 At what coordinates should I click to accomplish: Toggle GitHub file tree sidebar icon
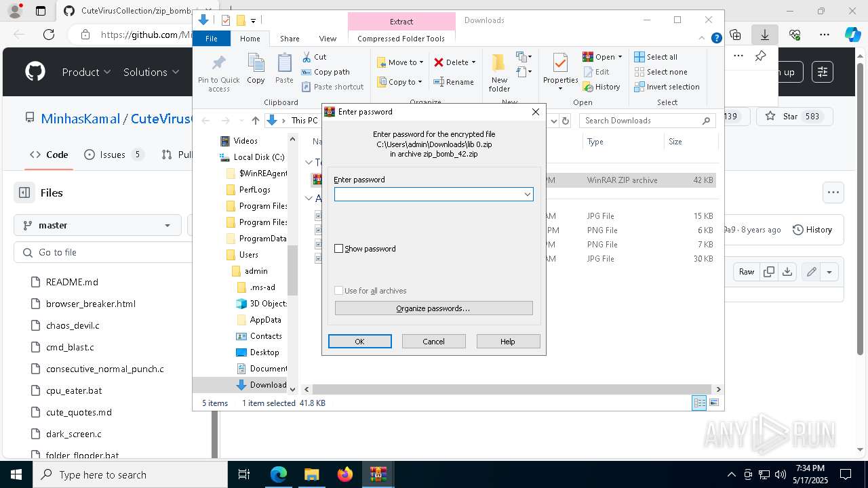point(24,192)
